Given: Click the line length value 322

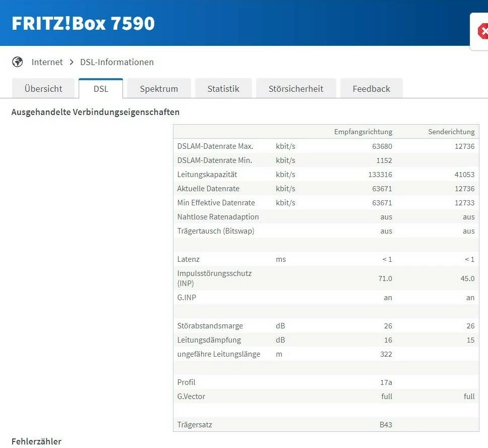Looking at the screenshot, I should [386, 354].
